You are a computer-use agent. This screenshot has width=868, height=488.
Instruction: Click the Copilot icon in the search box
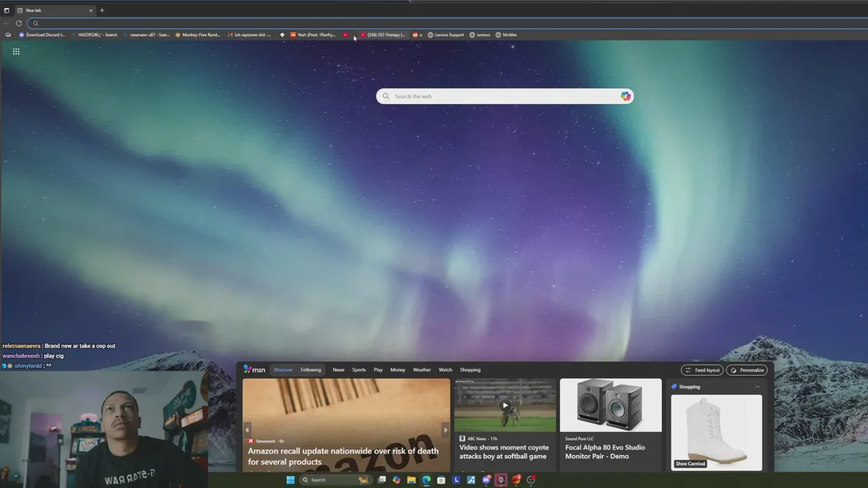click(625, 96)
